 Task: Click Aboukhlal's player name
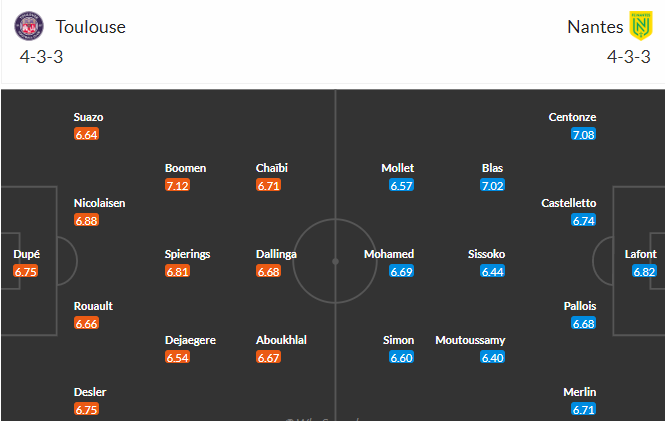[281, 340]
